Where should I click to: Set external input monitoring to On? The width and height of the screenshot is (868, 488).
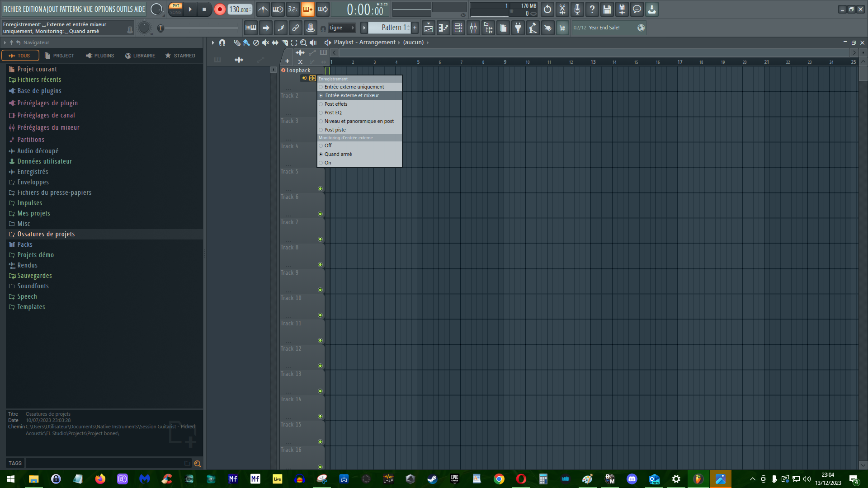(328, 163)
